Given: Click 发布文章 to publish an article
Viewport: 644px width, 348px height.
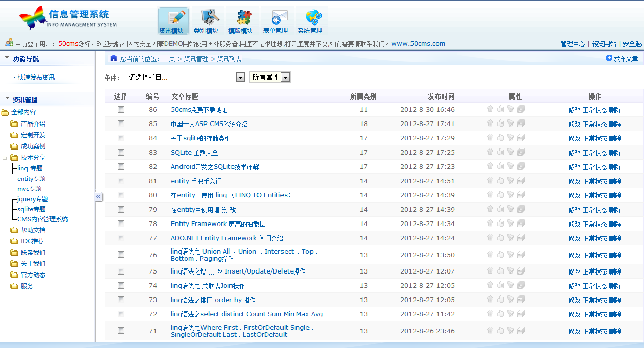Looking at the screenshot, I should point(622,59).
